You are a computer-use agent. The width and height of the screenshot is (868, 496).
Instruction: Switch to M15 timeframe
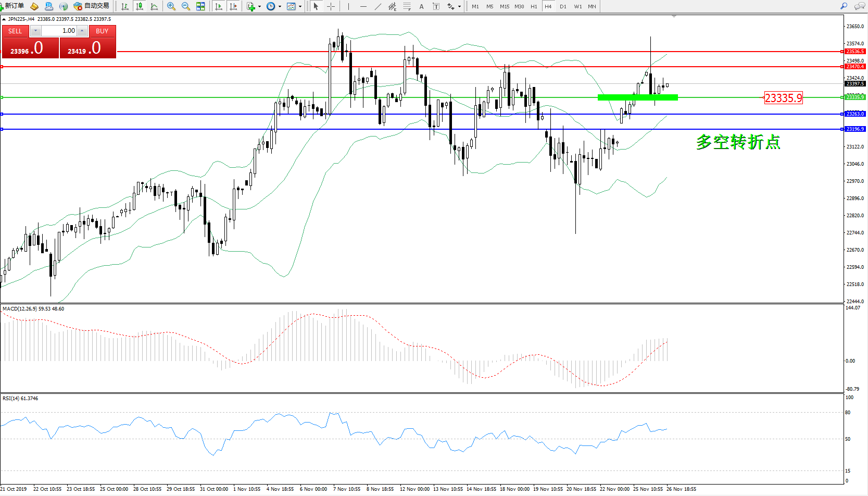tap(504, 6)
